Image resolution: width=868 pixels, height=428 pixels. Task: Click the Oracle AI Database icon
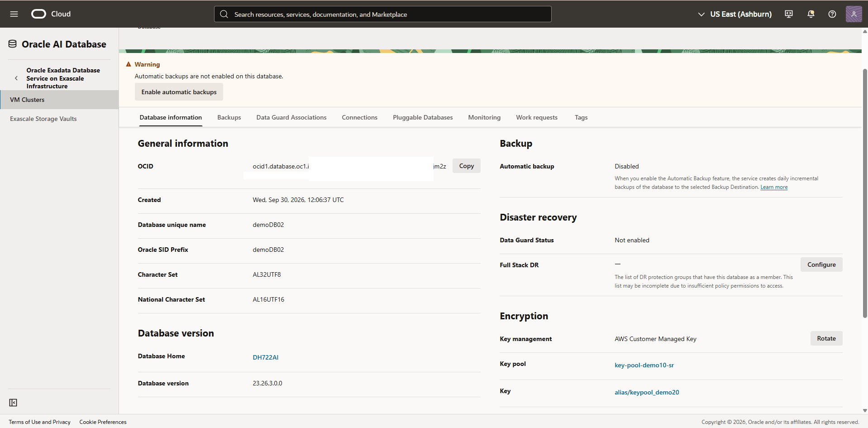pyautogui.click(x=13, y=44)
